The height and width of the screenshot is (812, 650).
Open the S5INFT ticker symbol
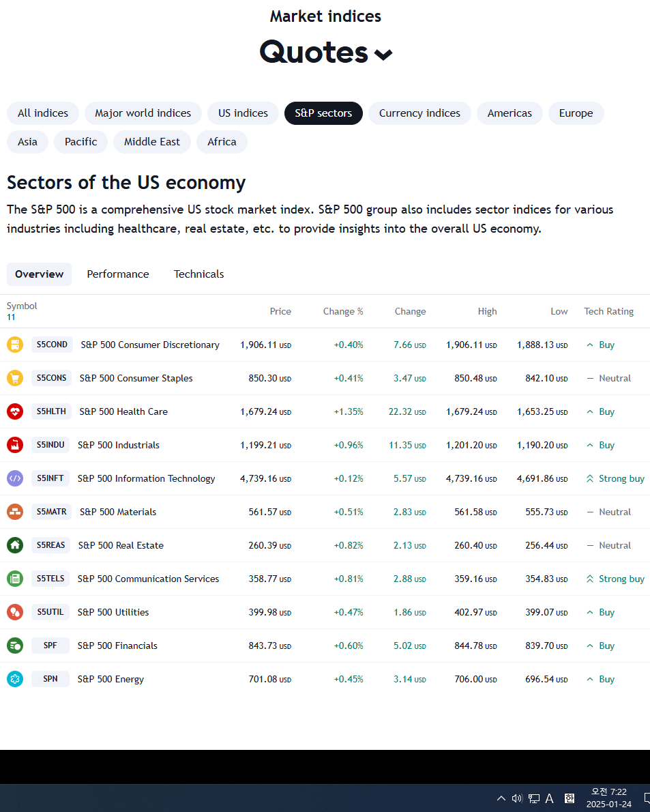(x=50, y=478)
